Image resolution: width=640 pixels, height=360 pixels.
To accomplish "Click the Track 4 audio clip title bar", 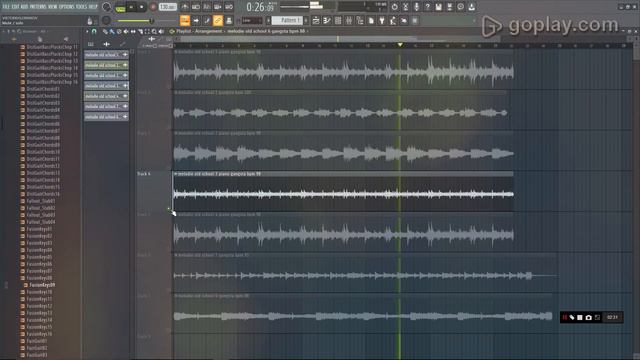I will point(343,174).
